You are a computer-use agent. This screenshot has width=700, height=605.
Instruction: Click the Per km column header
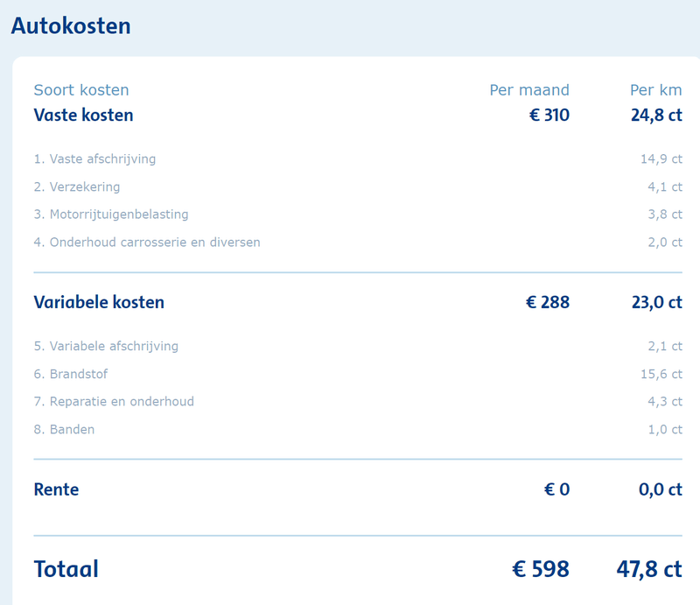click(x=655, y=90)
